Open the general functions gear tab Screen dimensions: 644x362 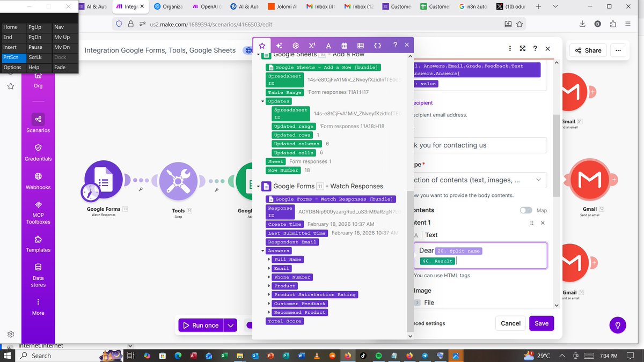click(x=296, y=46)
